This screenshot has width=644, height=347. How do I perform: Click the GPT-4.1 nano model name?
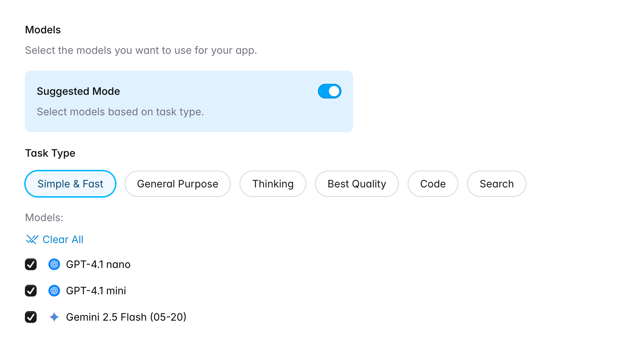pos(98,264)
